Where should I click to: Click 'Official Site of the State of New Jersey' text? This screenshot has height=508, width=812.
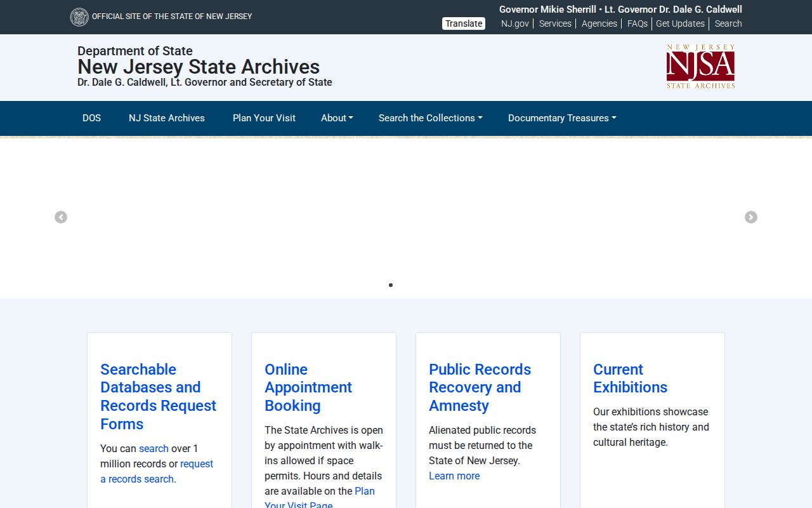172,17
